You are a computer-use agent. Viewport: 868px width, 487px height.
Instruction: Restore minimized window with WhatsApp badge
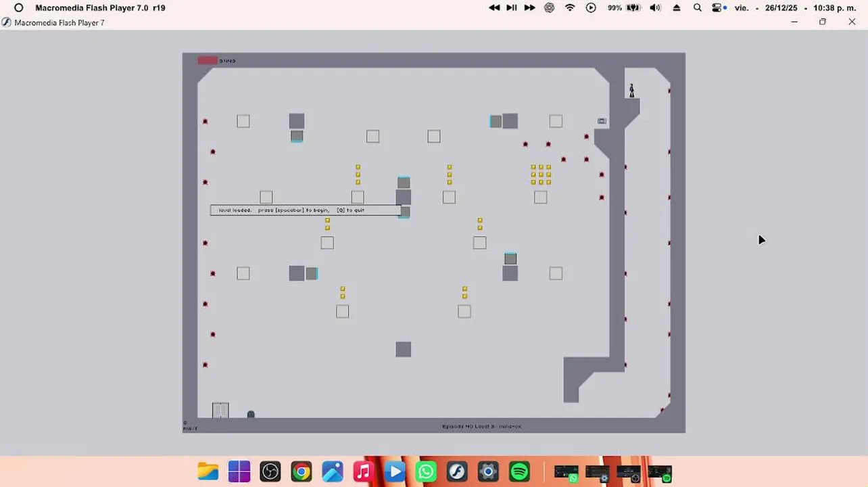(x=566, y=473)
